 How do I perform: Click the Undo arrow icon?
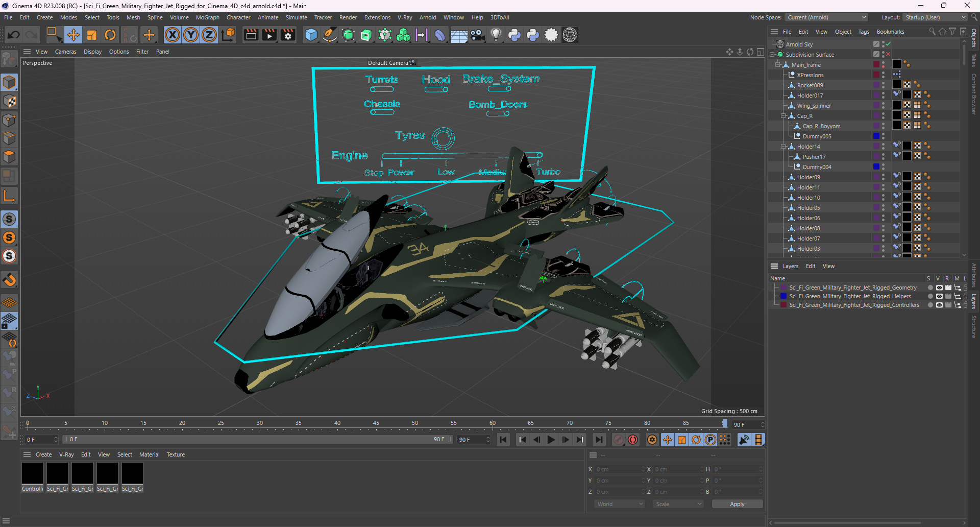tap(14, 35)
